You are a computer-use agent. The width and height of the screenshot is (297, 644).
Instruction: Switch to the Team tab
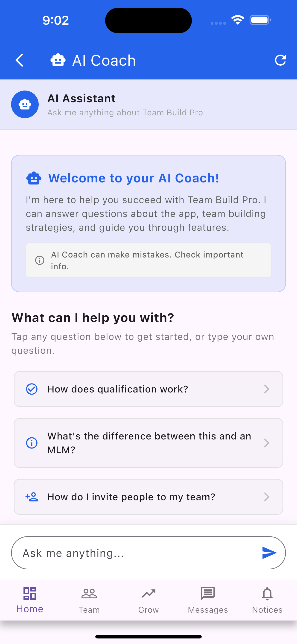pos(89,600)
